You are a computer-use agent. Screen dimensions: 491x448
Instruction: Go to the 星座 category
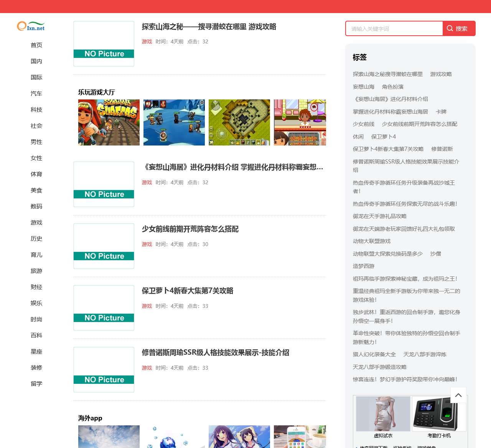36,351
